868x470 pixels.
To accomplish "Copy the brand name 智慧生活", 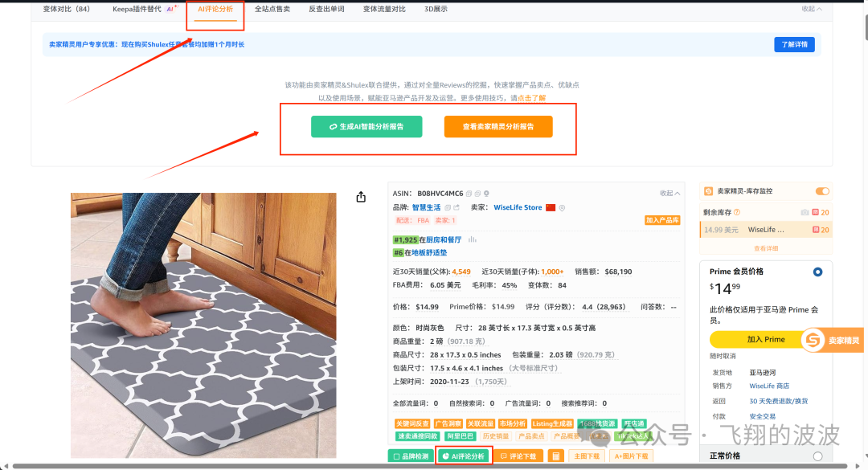I will 448,207.
